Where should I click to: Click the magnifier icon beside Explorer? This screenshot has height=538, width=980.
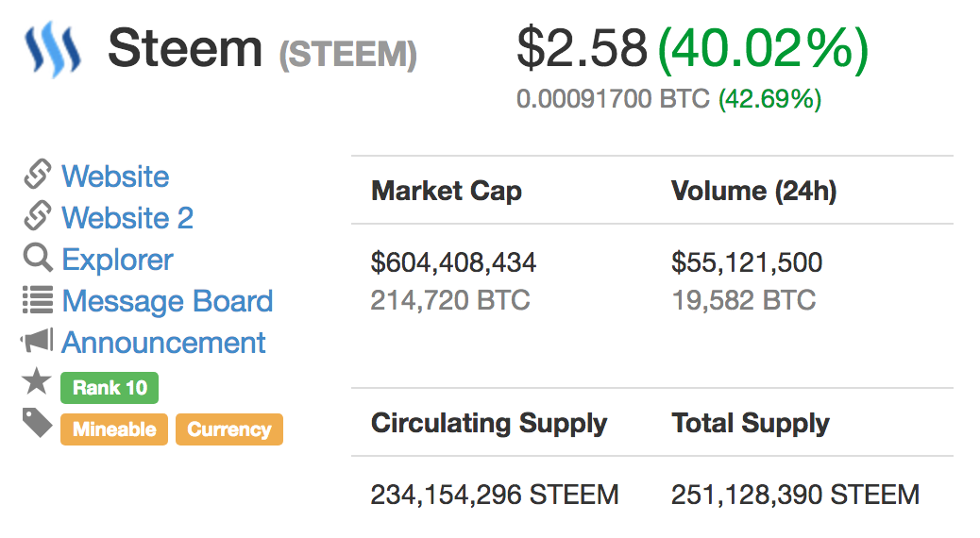tap(37, 259)
